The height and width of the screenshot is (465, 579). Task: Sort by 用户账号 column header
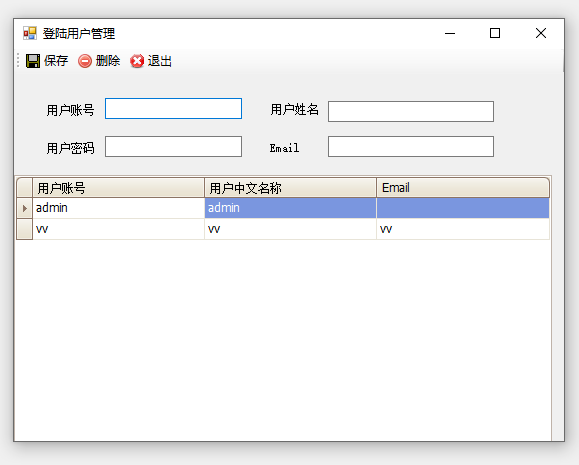point(119,188)
